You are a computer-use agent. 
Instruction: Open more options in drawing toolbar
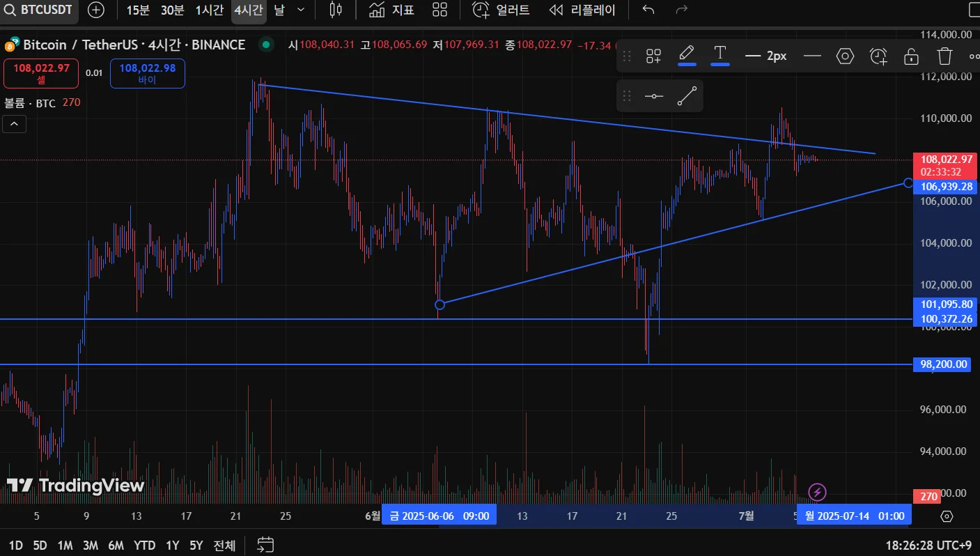[x=974, y=56]
